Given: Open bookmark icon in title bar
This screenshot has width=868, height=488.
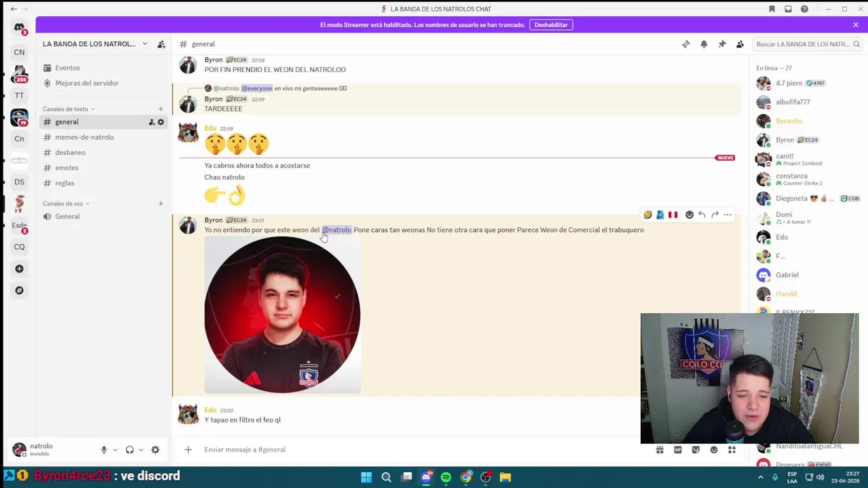Looking at the screenshot, I should tap(772, 9).
